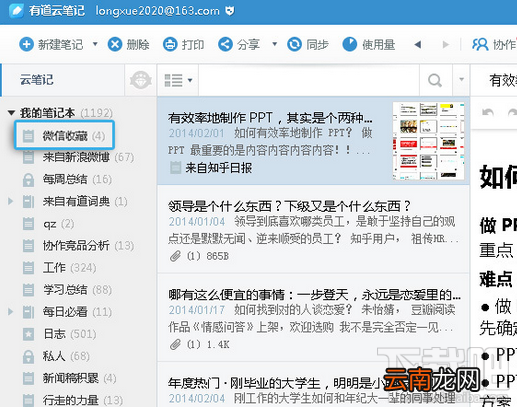This screenshot has height=408, width=517.
Task: Click the PPT note preview thumbnail
Action: [x=429, y=141]
